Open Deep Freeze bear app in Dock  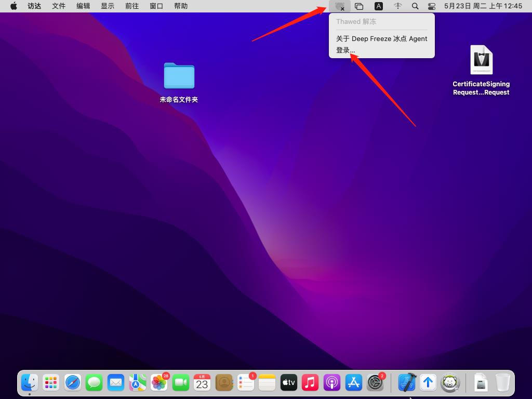click(450, 383)
